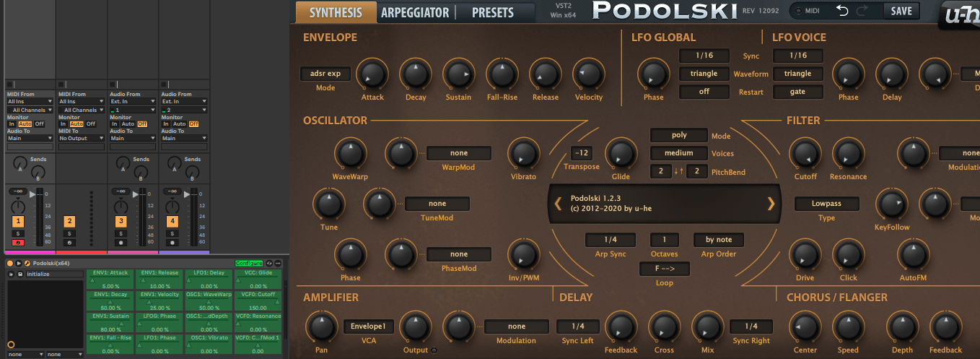Disarm the red record button on track 1

(18, 243)
